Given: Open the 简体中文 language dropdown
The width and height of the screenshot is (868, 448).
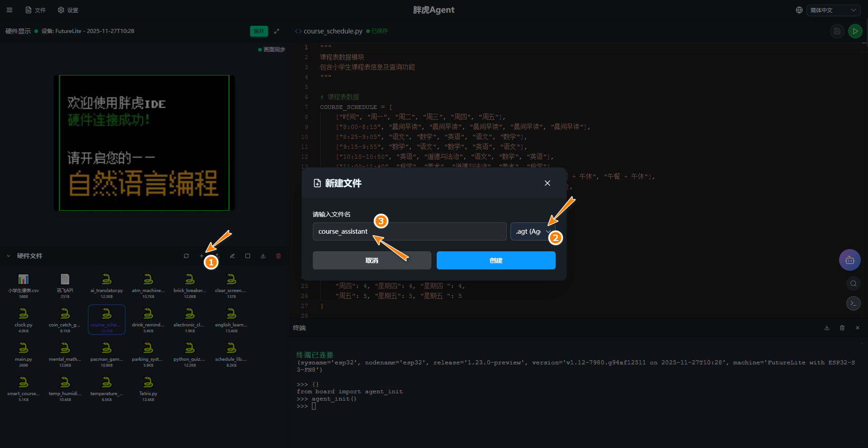Looking at the screenshot, I should tap(833, 10).
